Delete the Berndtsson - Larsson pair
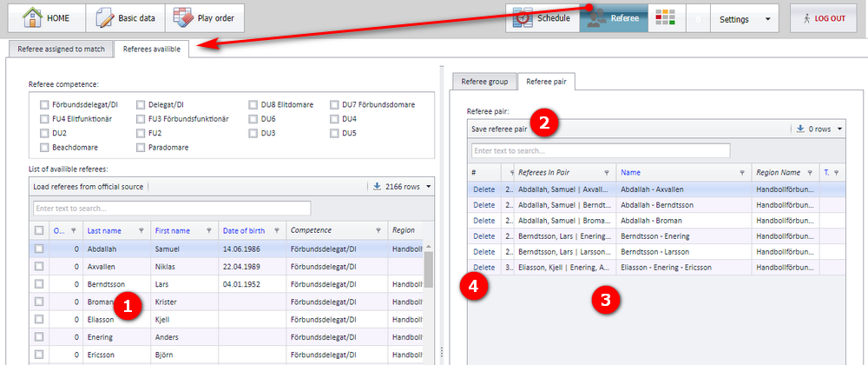 483,251
